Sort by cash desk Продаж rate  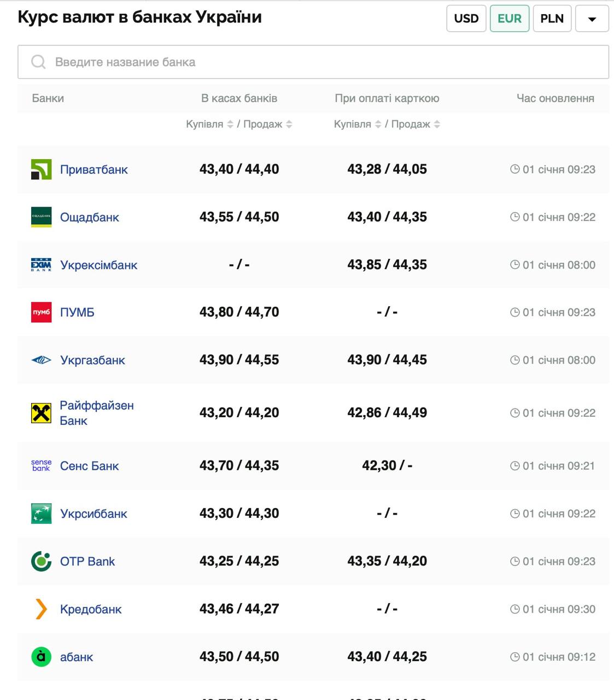click(289, 125)
